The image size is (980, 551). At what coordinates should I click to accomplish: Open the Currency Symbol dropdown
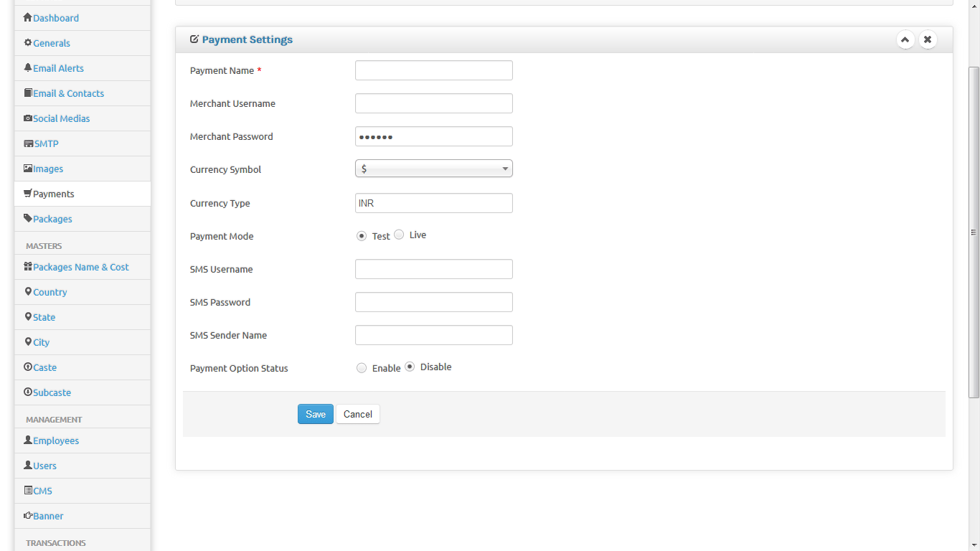(434, 169)
